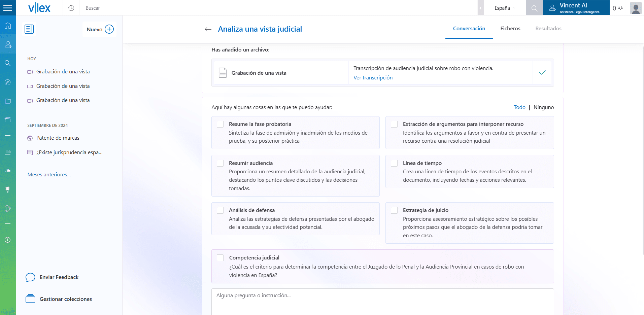This screenshot has height=315, width=644.
Task: Expand Meses anteriores in the history list
Action: [49, 175]
